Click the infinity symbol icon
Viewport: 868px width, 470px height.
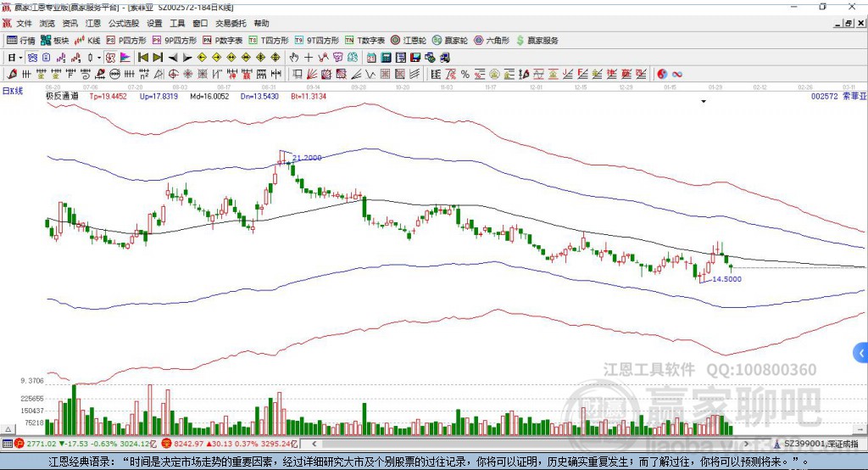coord(677,75)
